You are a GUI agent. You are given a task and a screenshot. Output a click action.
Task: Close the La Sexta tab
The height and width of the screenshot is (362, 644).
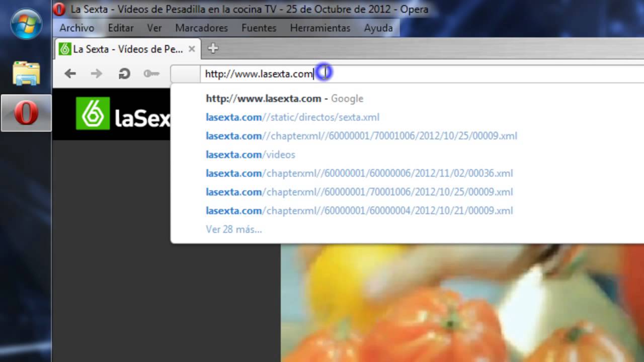[192, 49]
